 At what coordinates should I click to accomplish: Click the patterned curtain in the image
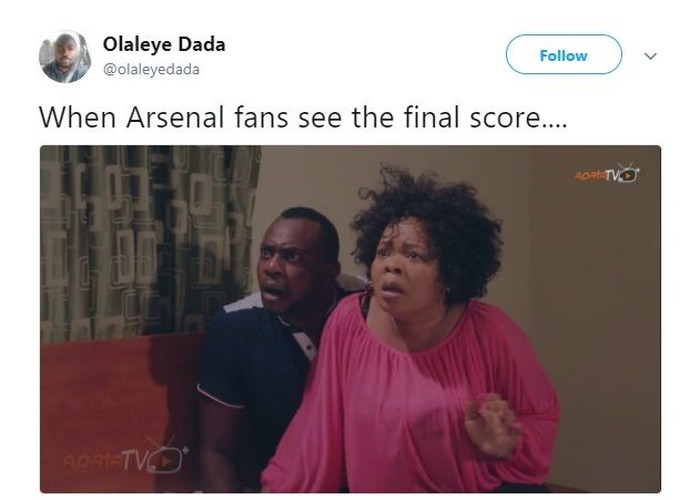pos(150,241)
